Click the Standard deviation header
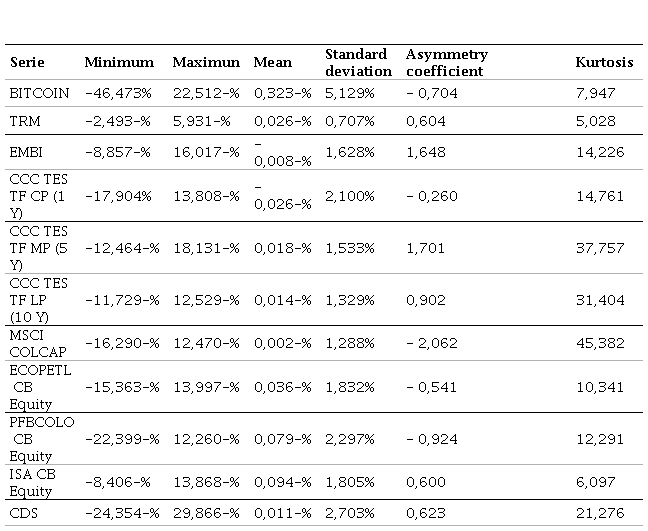 (x=358, y=62)
